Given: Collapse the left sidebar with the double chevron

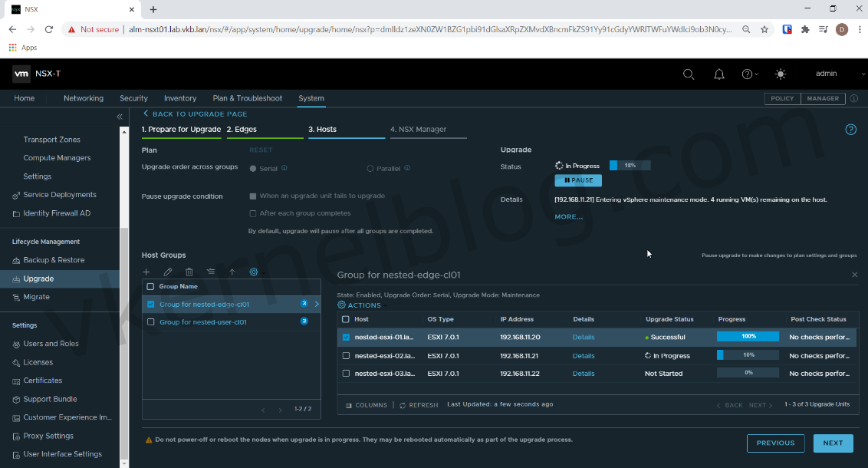Looking at the screenshot, I should (x=119, y=117).
